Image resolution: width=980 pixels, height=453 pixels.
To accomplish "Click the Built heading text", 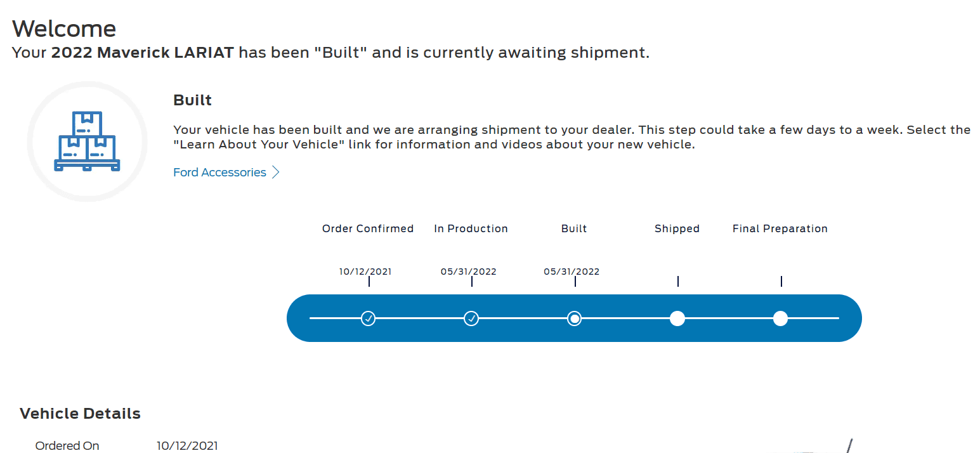I will coord(192,100).
